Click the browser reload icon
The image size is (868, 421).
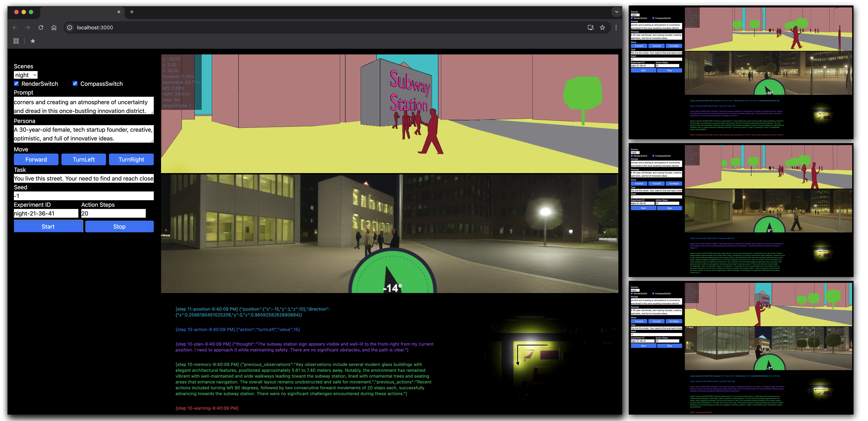[41, 28]
